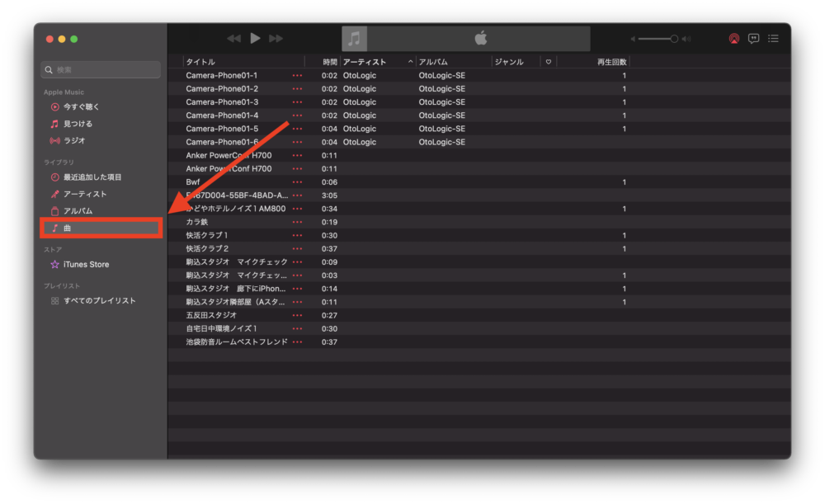Image resolution: width=825 pixels, height=504 pixels.
Task: Open more options for Camera-Phone01-2
Action: click(x=297, y=89)
